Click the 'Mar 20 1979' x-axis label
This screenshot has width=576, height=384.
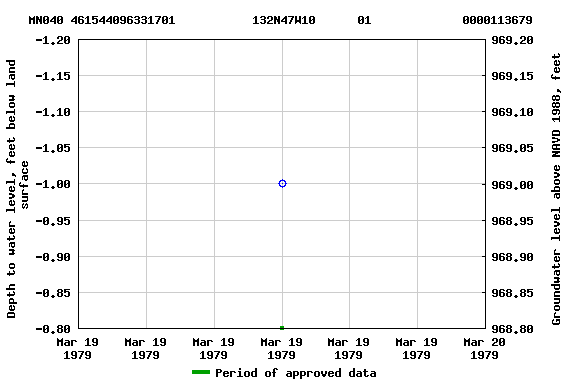click(x=484, y=349)
